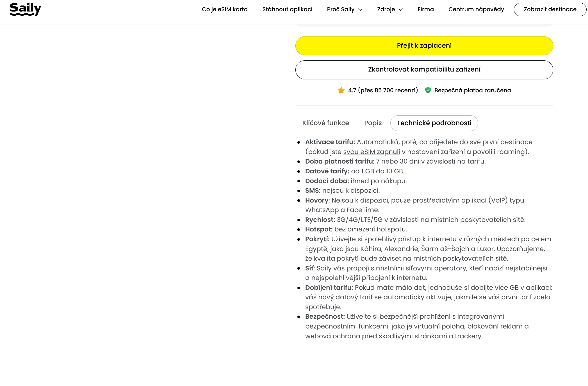Select Technické podrobnosti tab
Screen dimensions: 588x386
coord(434,123)
